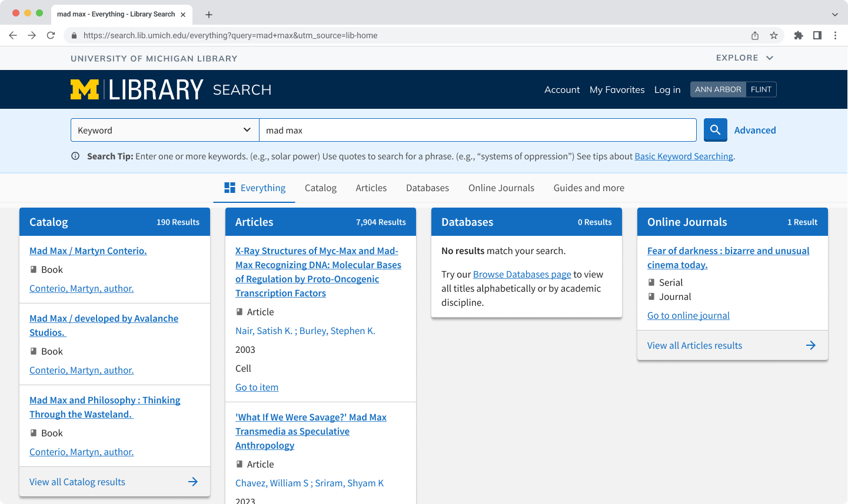This screenshot has width=848, height=504.
Task: Click the Burley, Stephen K. author link
Action: (x=337, y=331)
